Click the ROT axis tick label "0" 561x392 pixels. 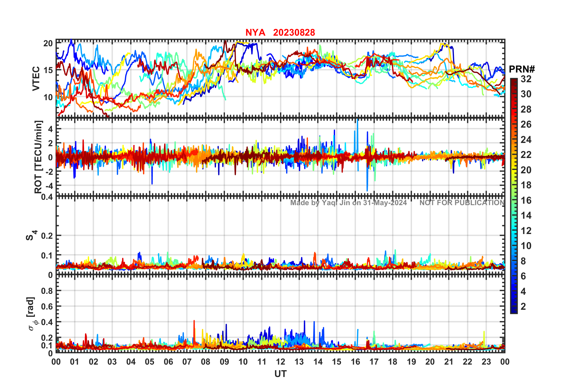tap(50, 157)
